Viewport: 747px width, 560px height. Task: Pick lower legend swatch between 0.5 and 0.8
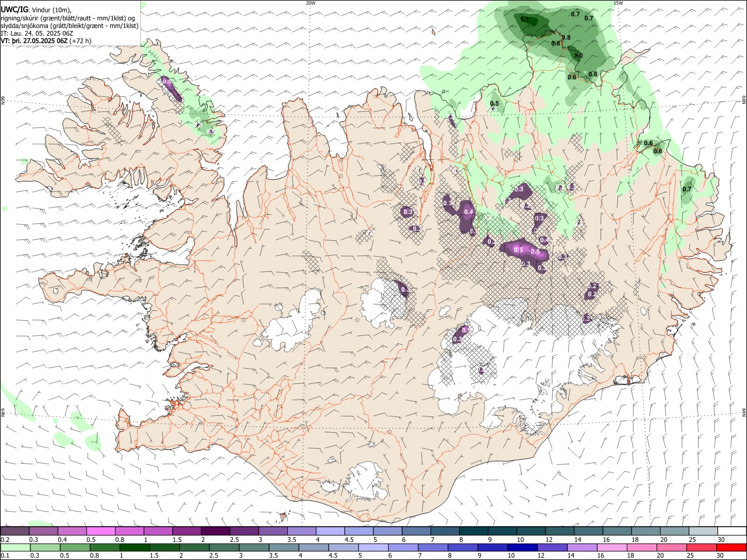(75, 548)
